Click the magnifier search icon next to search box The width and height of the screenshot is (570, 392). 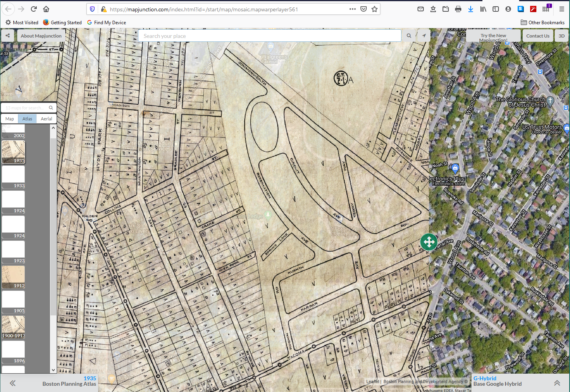(x=409, y=36)
